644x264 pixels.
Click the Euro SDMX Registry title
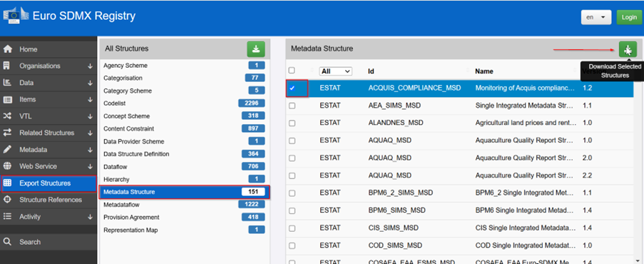pyautogui.click(x=83, y=16)
